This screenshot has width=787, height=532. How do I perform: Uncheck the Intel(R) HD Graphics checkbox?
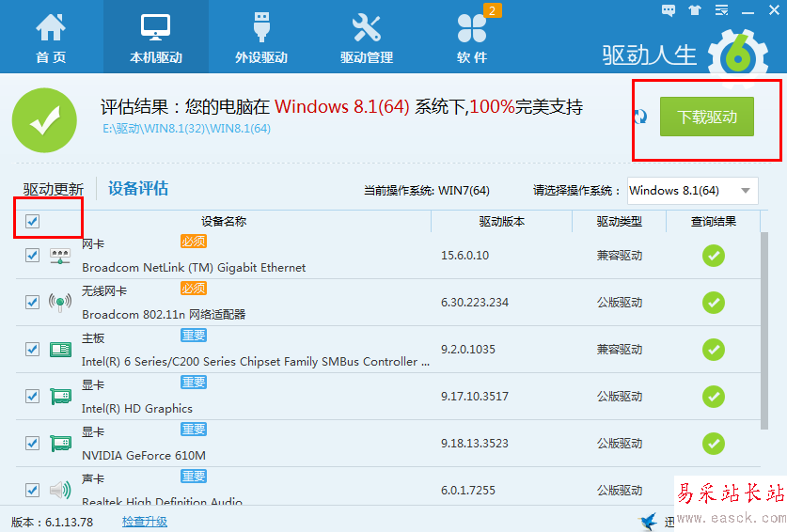[x=33, y=397]
